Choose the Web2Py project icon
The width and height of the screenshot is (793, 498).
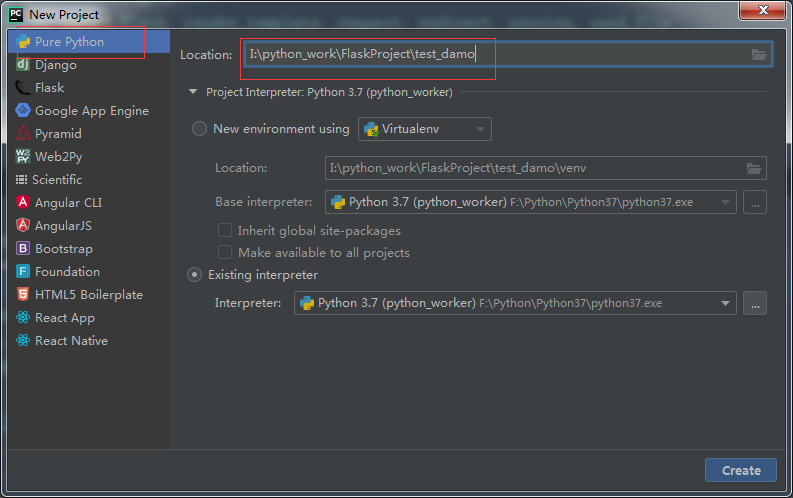tap(23, 156)
